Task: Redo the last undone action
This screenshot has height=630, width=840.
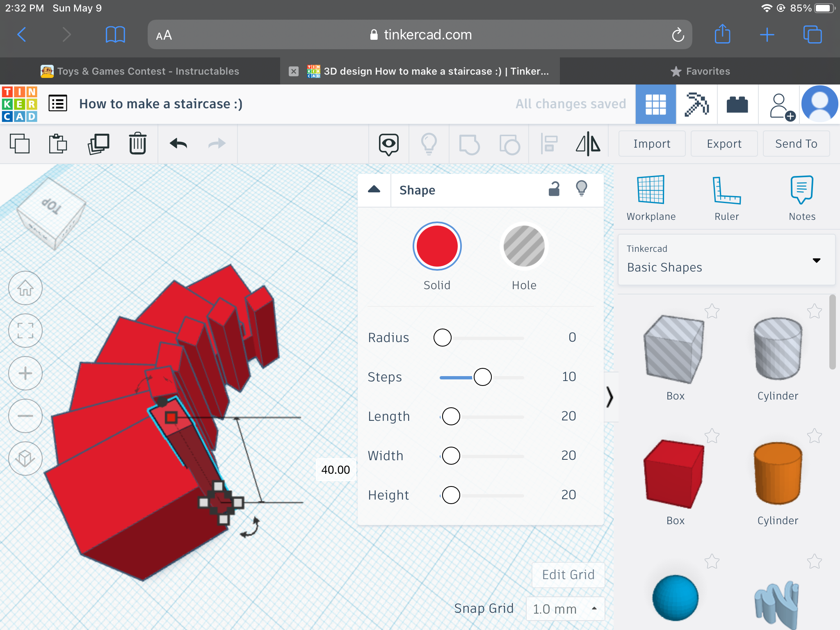Action: [x=217, y=144]
